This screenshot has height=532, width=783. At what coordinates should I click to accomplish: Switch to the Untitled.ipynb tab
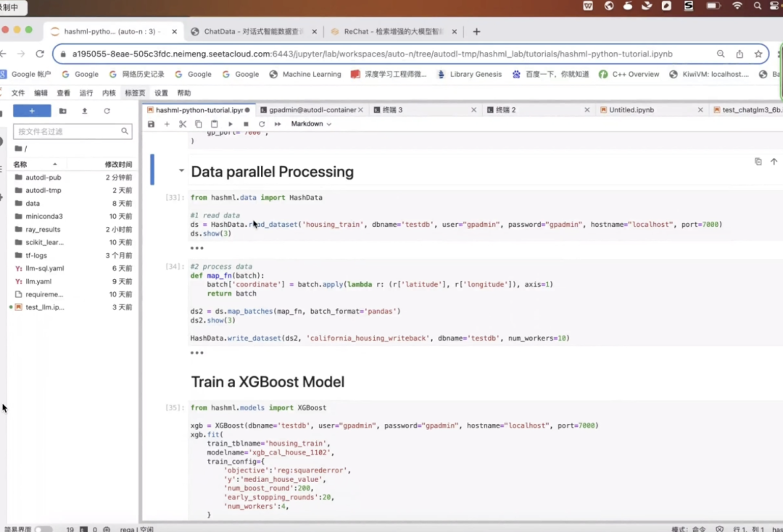coord(631,110)
